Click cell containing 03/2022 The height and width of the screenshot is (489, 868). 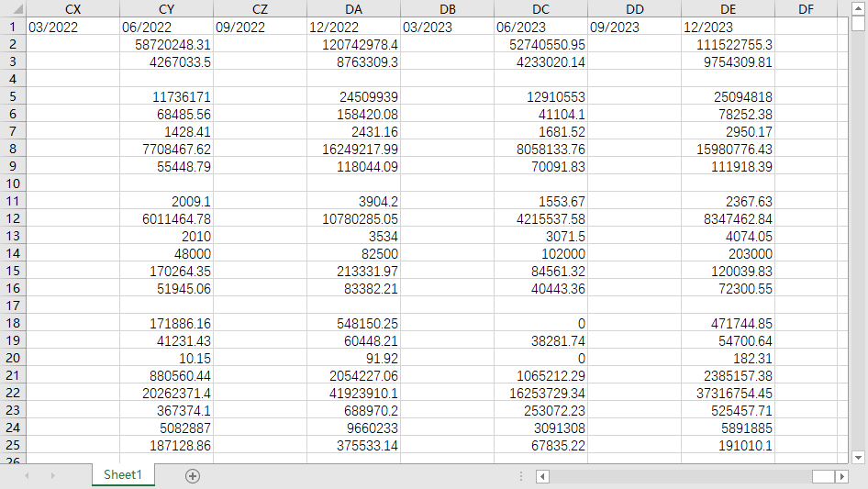click(x=73, y=27)
